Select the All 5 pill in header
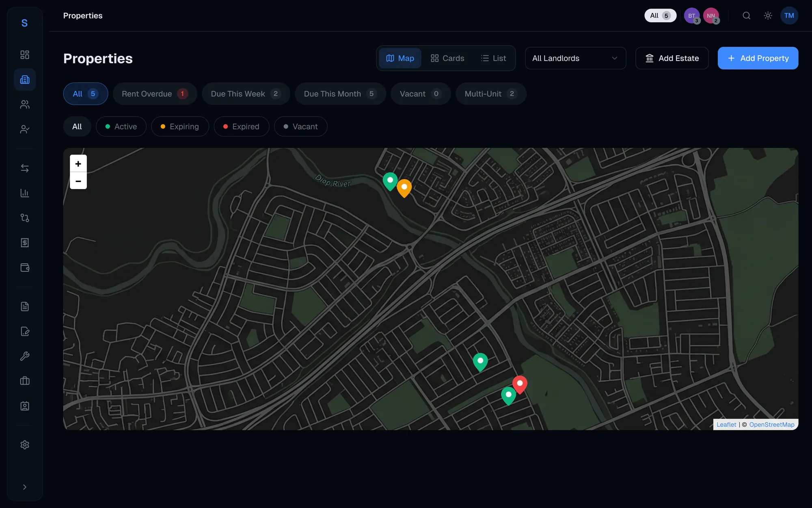Image resolution: width=812 pixels, height=508 pixels. 660,15
